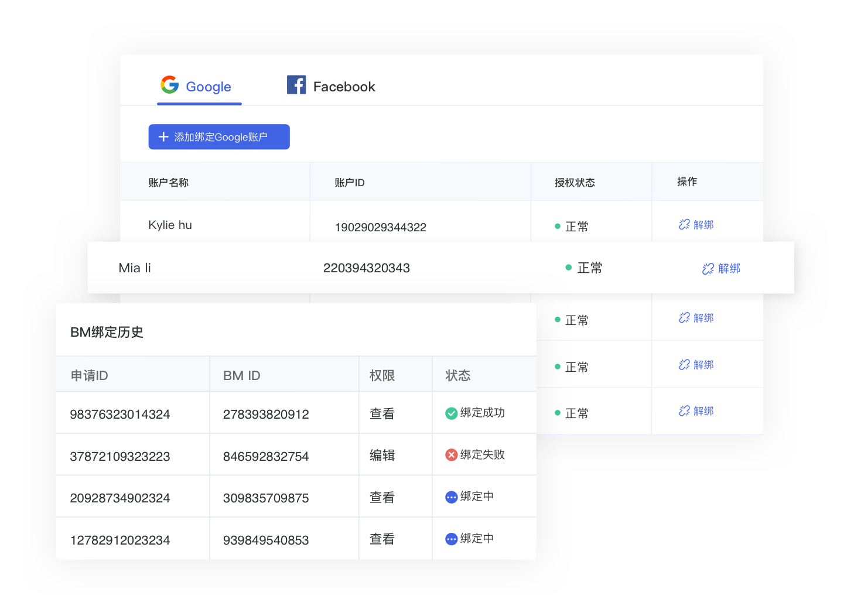Click account ID 19029029344322

tap(380, 227)
